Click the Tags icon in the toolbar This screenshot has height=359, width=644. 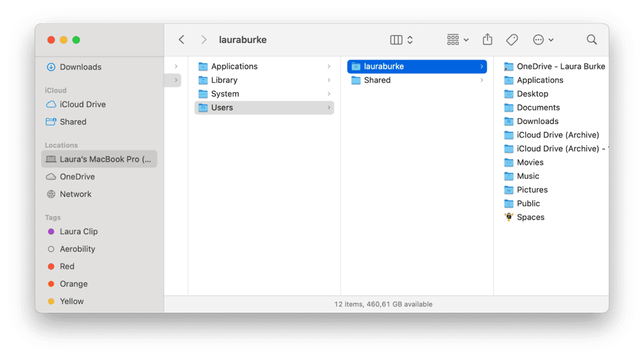click(x=512, y=40)
